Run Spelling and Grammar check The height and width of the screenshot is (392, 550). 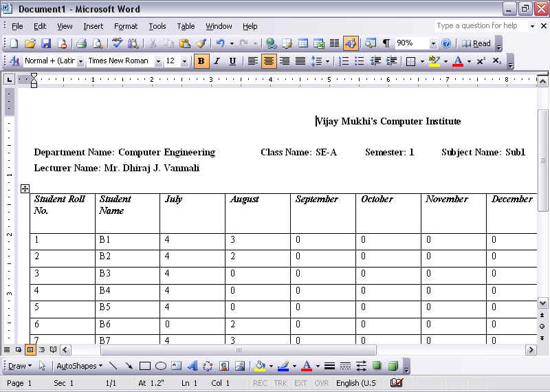[118, 43]
